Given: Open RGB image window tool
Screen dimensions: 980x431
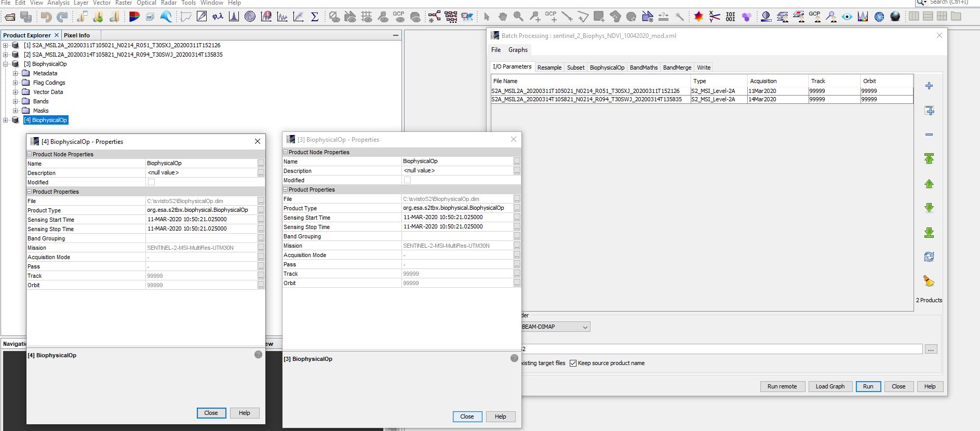Looking at the screenshot, I should coord(135,17).
